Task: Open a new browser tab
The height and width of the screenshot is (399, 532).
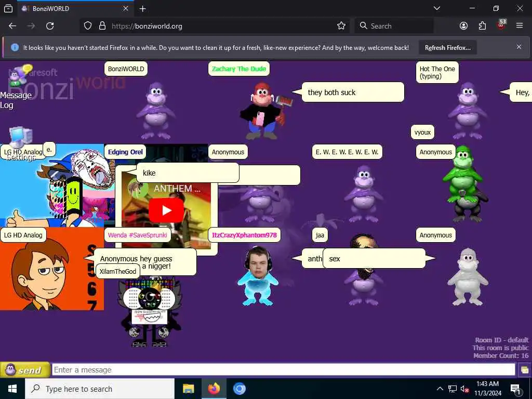Action: pyautogui.click(x=143, y=9)
